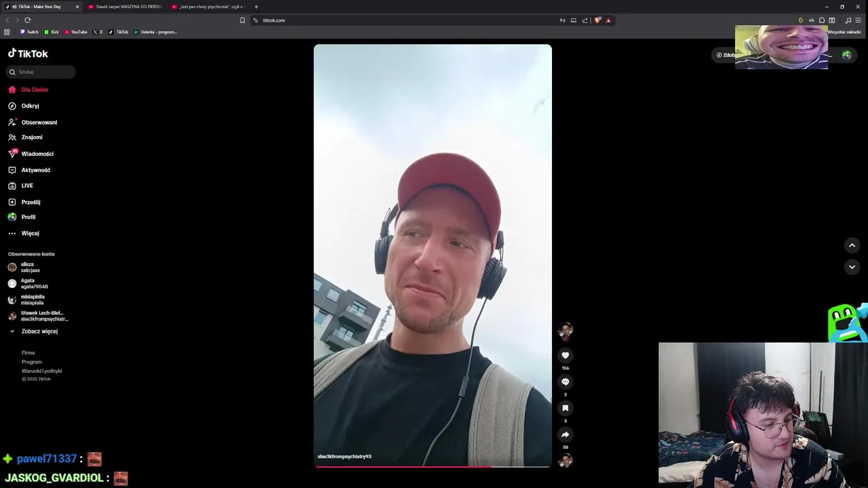Reload the page with refresh icon

[27, 20]
